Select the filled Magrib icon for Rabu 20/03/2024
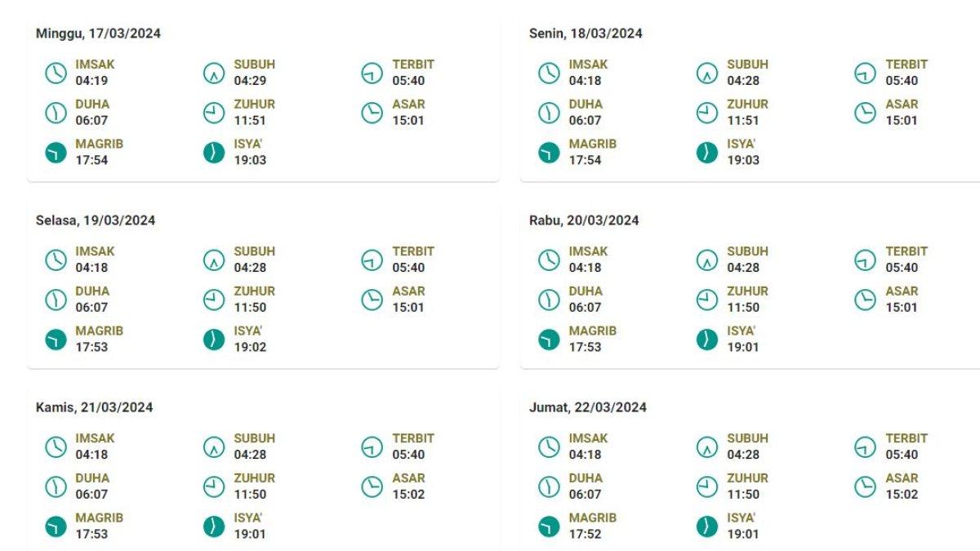 (549, 340)
